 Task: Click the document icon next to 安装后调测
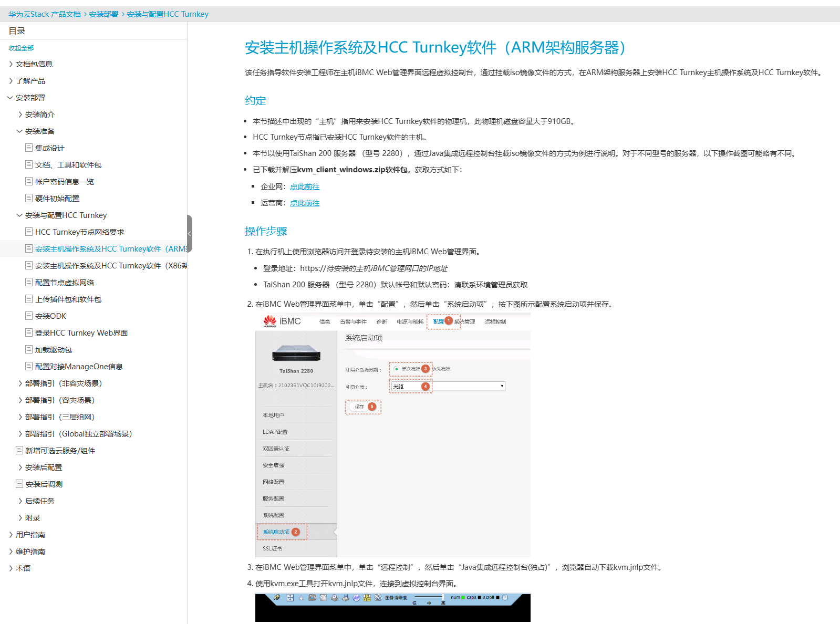coord(19,484)
